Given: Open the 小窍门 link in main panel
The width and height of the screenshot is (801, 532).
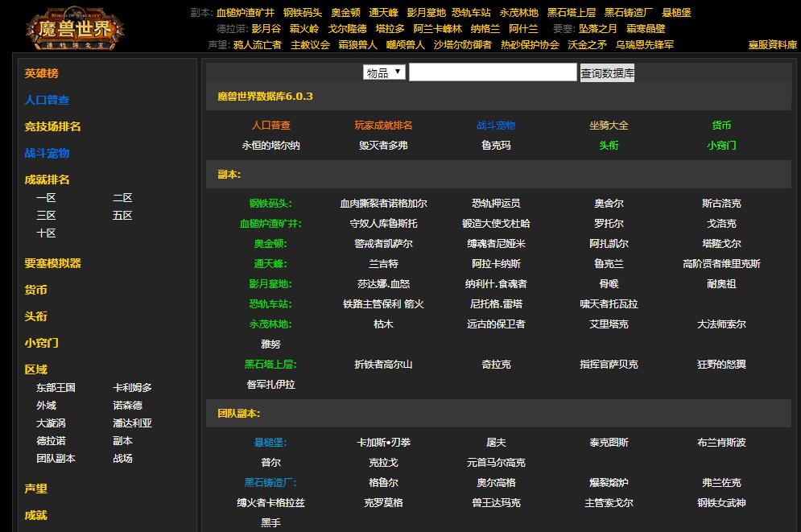Looking at the screenshot, I should click(x=721, y=146).
